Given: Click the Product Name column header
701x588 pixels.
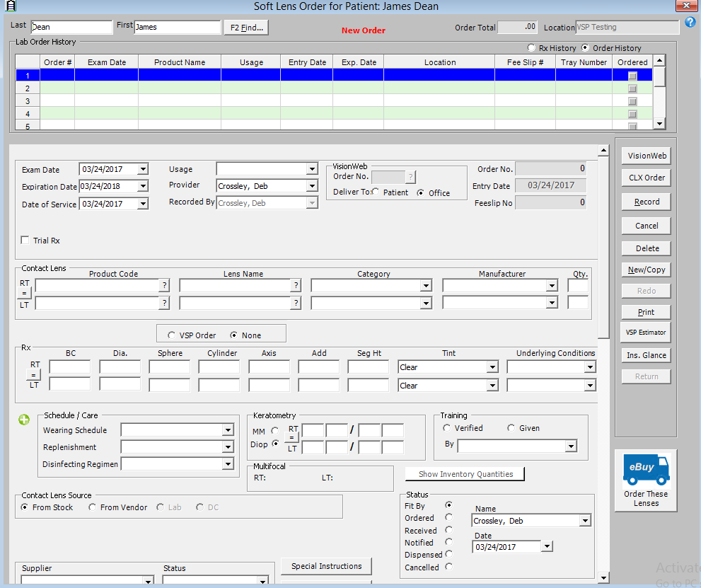Looking at the screenshot, I should pos(180,62).
